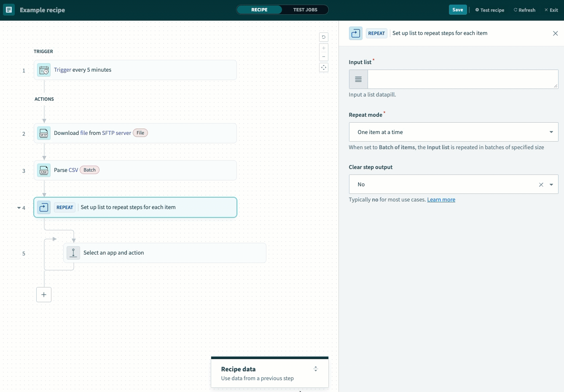This screenshot has width=564, height=392.
Task: Toggle the Input list field mode icon
Action: tap(358, 79)
